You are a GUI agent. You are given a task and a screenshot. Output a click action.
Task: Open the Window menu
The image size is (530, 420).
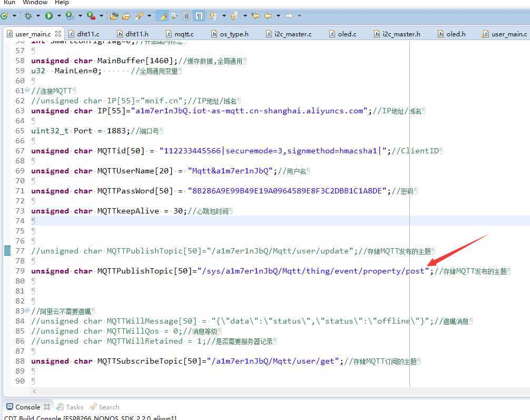tap(35, 2)
